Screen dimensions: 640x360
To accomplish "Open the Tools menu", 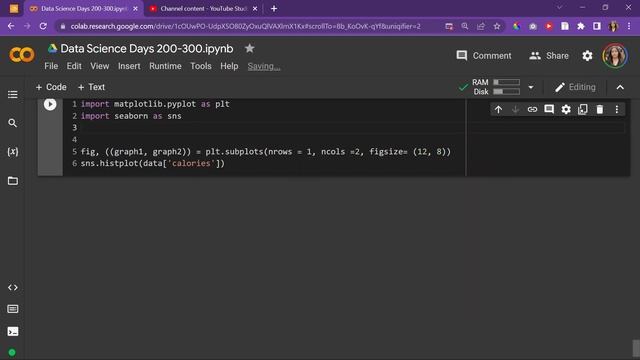I will coord(201,66).
